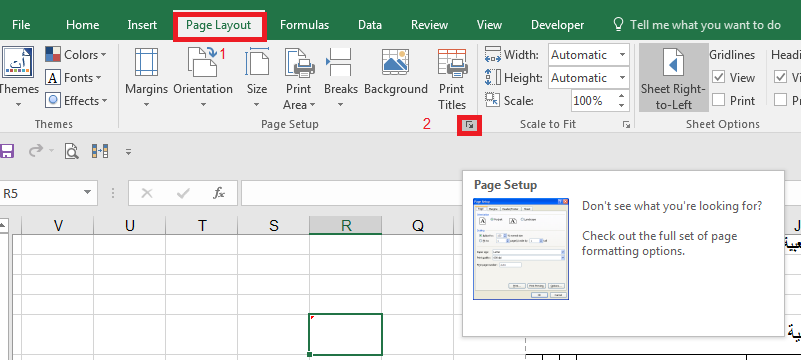Image resolution: width=801 pixels, height=360 pixels.
Task: Check Gridlines Print checkbox
Action: [x=719, y=101]
